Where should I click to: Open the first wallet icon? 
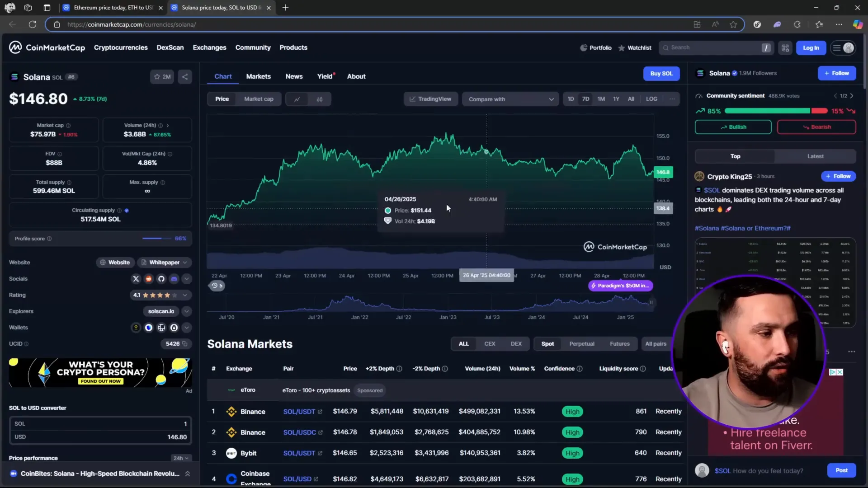point(136,328)
